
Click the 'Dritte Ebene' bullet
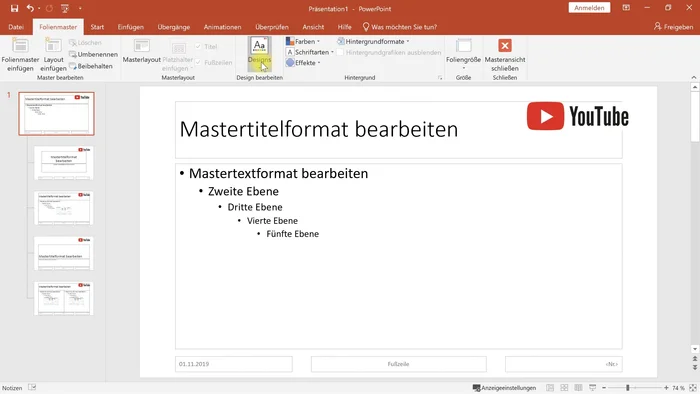click(x=255, y=207)
